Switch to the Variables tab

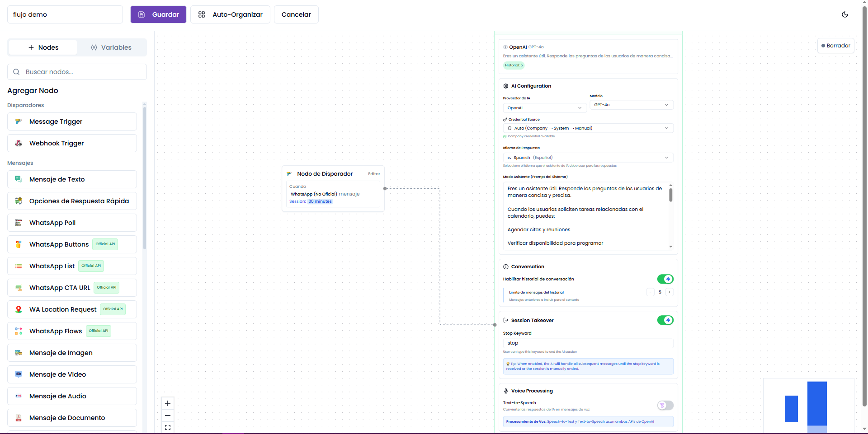[x=111, y=47]
